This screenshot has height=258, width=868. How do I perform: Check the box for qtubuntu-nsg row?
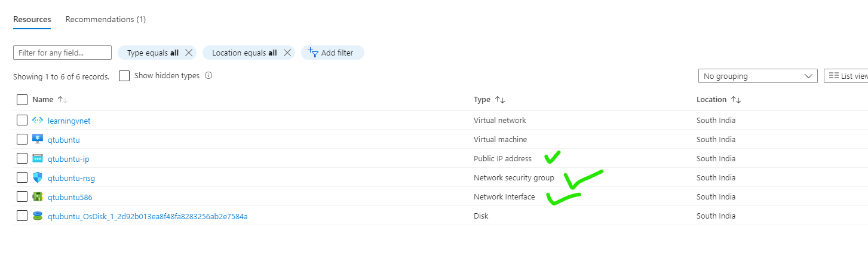(x=22, y=178)
